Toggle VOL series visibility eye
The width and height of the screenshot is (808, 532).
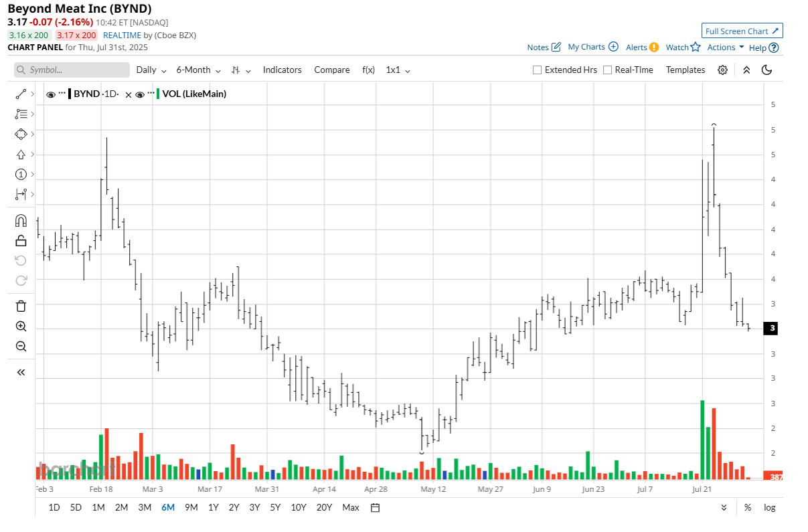point(139,94)
